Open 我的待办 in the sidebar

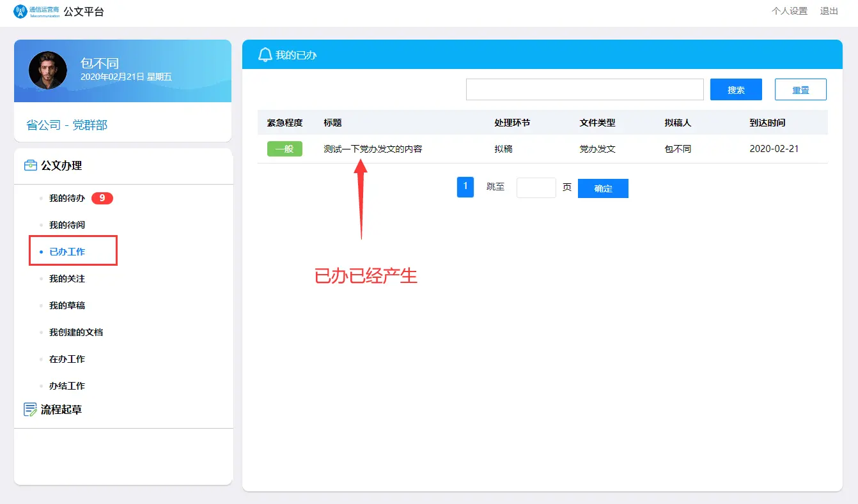click(67, 198)
